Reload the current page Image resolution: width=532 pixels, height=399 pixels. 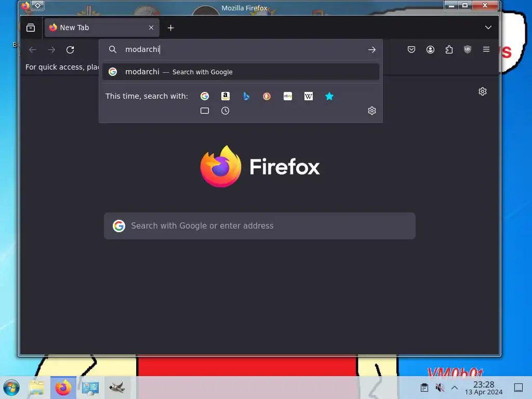click(70, 50)
